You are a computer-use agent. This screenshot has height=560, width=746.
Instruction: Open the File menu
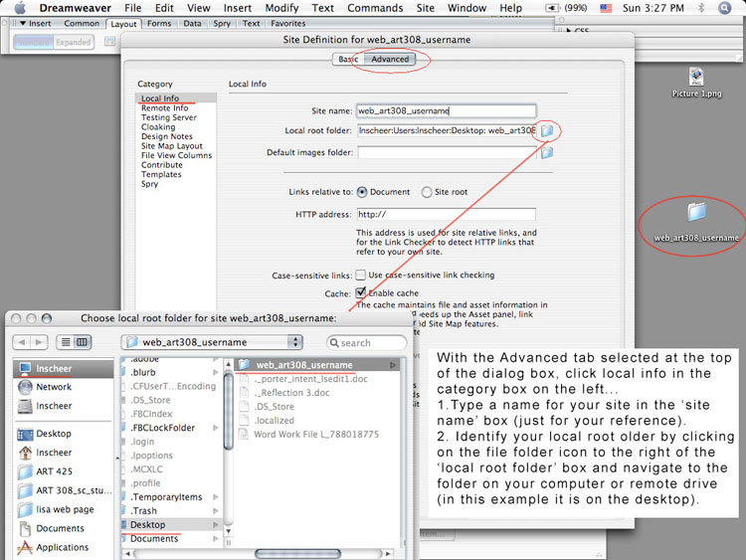(x=132, y=8)
